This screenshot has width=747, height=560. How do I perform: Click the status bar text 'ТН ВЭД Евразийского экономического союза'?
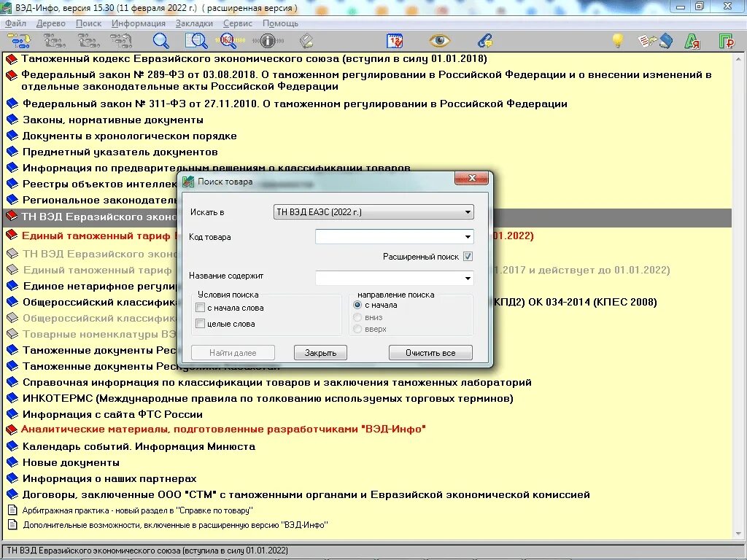click(147, 551)
